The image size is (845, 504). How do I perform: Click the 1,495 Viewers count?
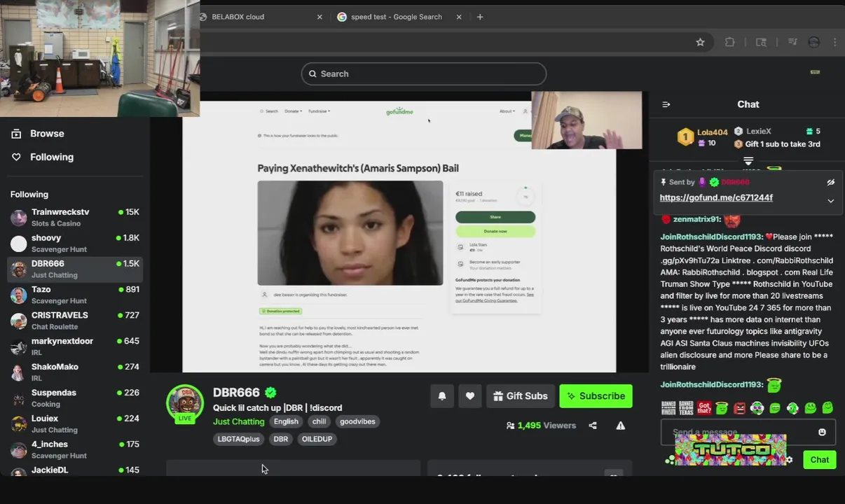(x=541, y=426)
